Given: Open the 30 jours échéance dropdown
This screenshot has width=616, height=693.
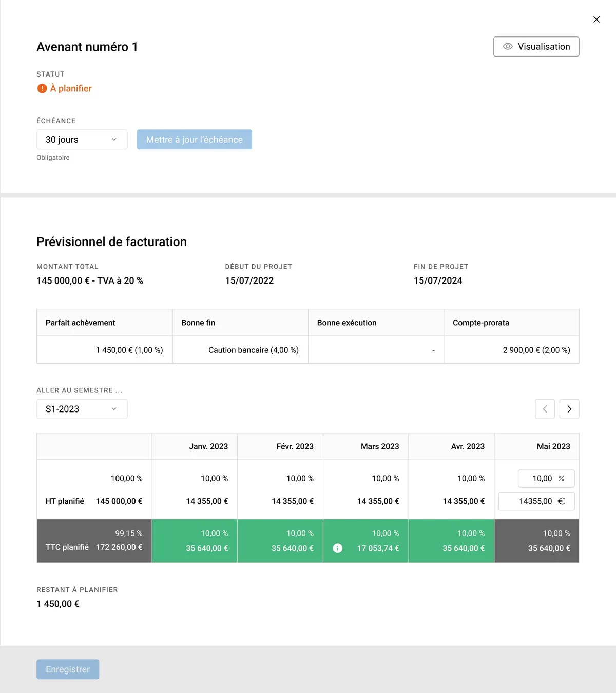Looking at the screenshot, I should 82,140.
